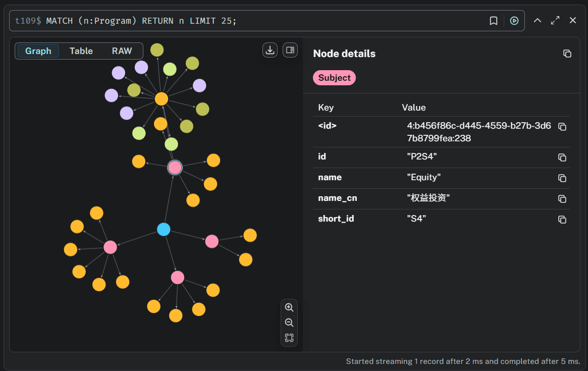Copy all node details from panel header
Viewport: 588px width, 371px height.
click(x=567, y=53)
